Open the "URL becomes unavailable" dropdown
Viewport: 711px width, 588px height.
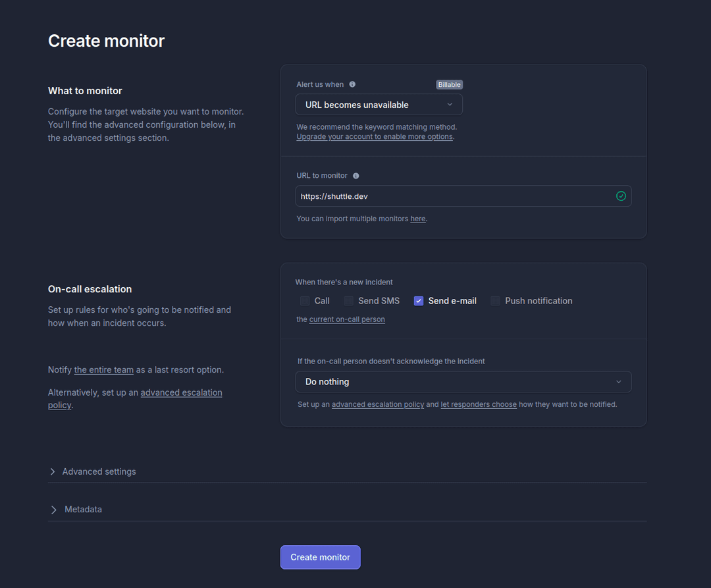379,104
